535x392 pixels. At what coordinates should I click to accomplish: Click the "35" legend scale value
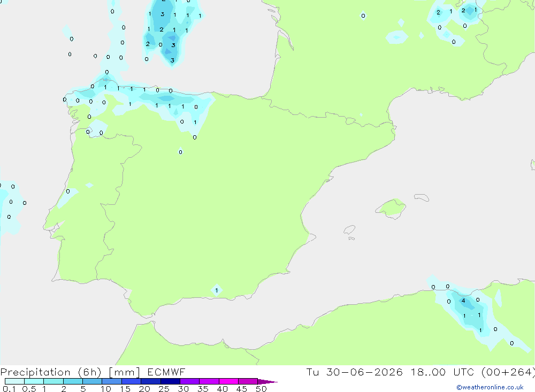[x=203, y=389]
